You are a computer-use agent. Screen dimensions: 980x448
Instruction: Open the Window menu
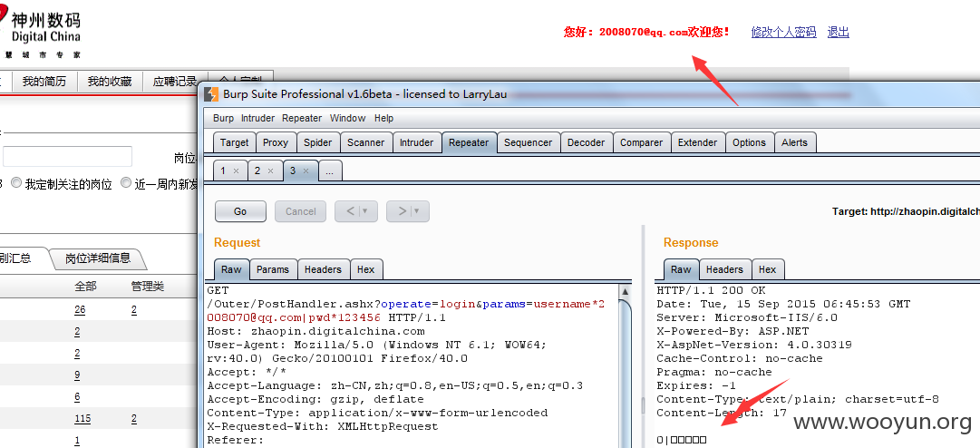347,118
